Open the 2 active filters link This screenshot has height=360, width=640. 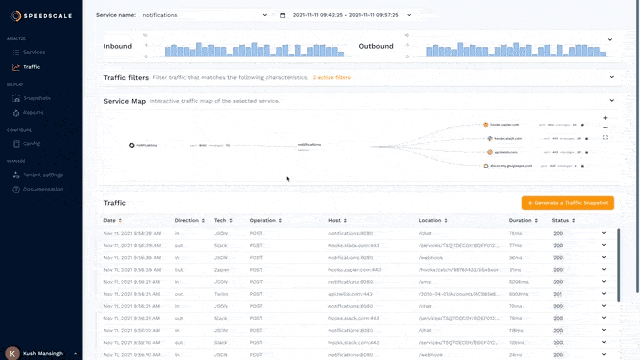[x=332, y=78]
